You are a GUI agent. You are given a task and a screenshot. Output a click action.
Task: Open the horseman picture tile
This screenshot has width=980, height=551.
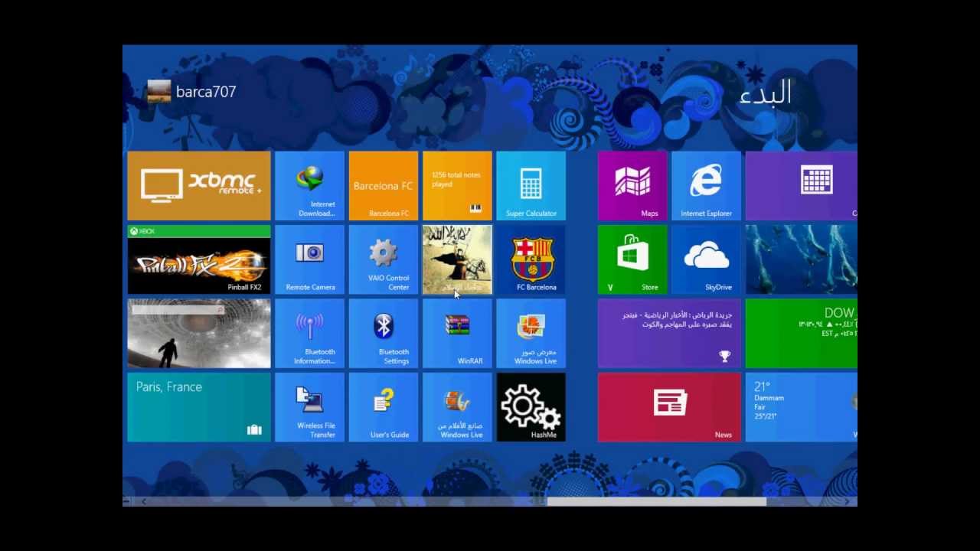point(457,259)
